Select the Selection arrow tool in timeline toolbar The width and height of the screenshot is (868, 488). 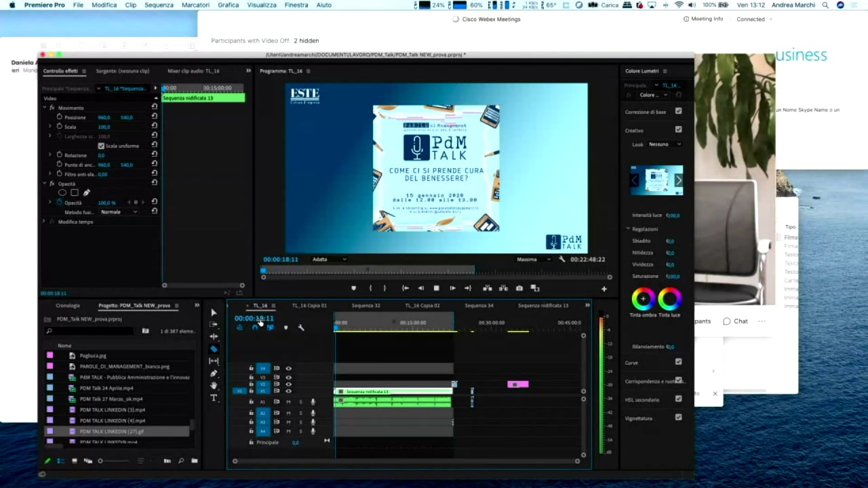pos(214,312)
